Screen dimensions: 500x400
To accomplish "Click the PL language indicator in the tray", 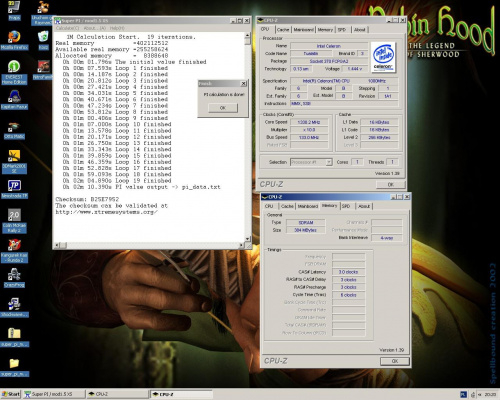I will [x=463, y=395].
